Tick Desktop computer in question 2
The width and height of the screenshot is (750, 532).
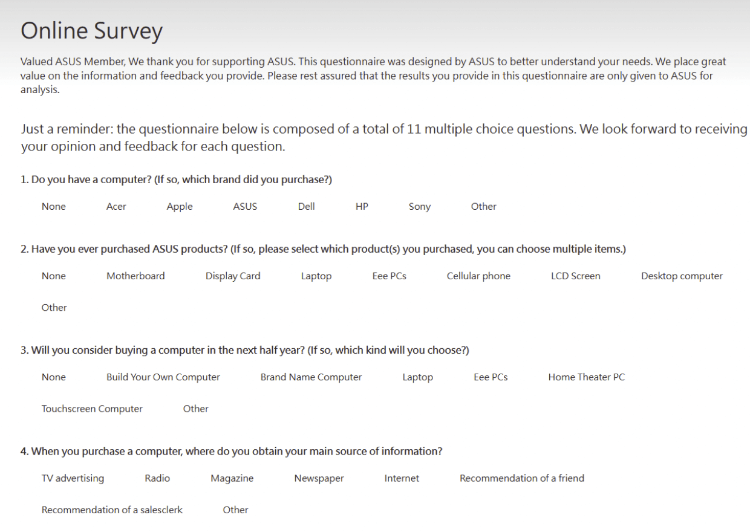point(682,276)
